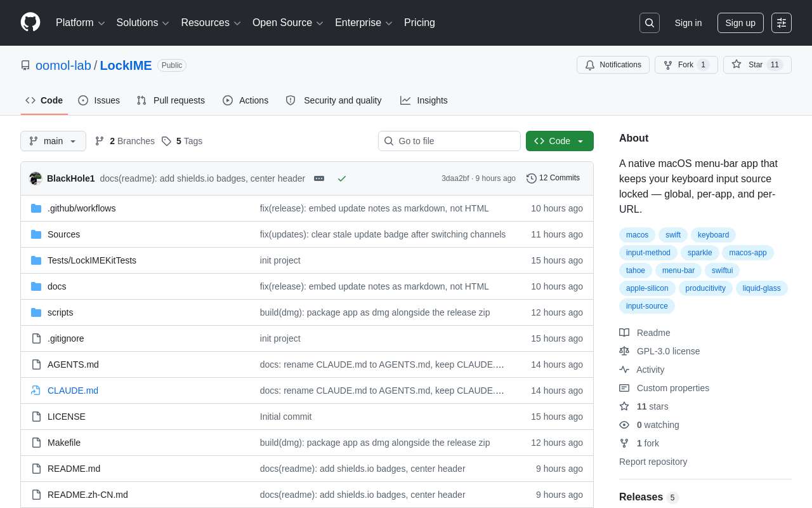View the 2 Branches link
812x508 pixels.
point(125,141)
